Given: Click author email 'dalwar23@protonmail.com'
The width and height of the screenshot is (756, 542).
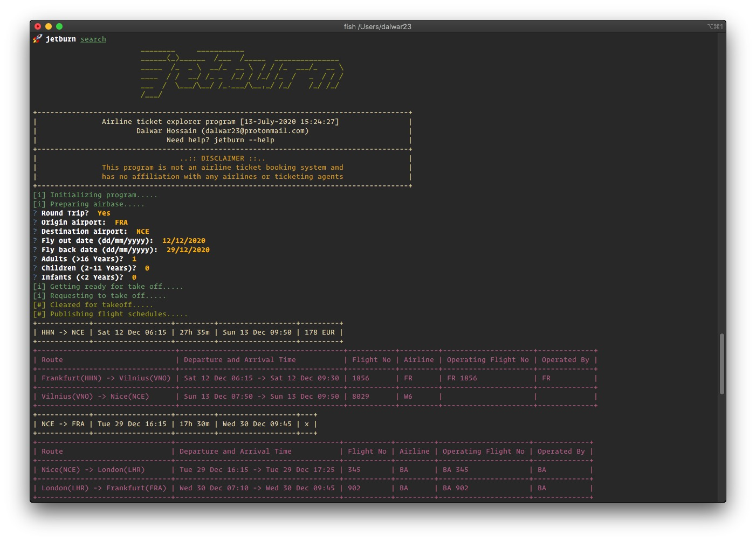Looking at the screenshot, I should [255, 131].
